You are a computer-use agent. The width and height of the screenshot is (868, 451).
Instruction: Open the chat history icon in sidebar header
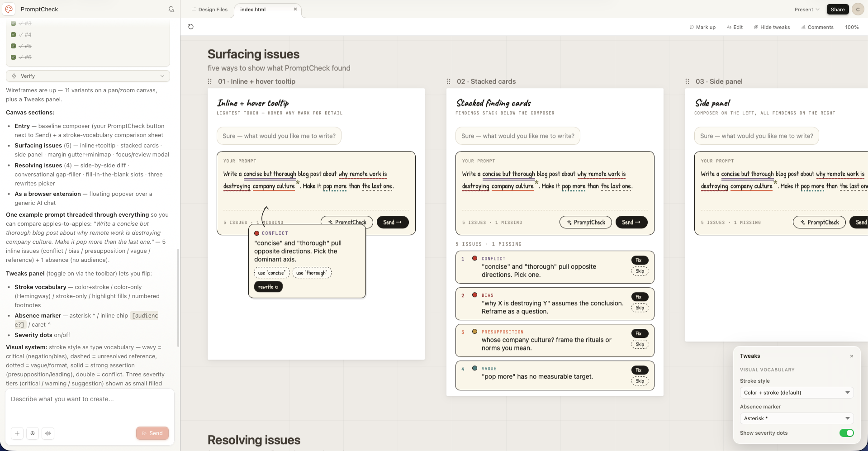click(x=171, y=9)
